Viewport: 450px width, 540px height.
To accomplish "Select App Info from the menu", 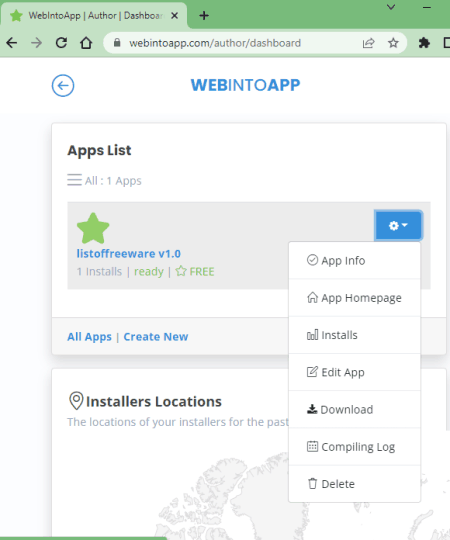I will [x=354, y=260].
